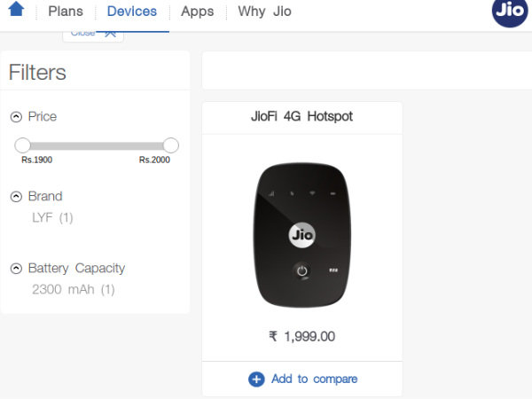
Task: Collapse the Brand filter section
Action: tap(16, 197)
